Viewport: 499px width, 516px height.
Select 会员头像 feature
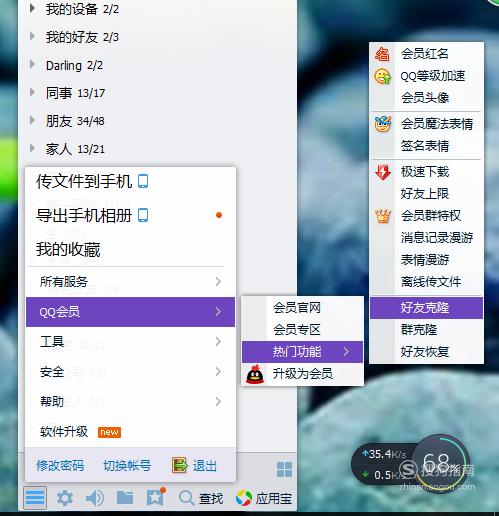click(427, 98)
